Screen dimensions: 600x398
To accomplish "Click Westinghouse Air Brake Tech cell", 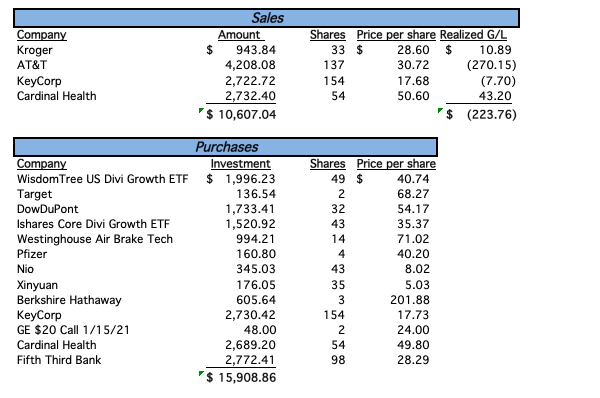I will pyautogui.click(x=95, y=239).
